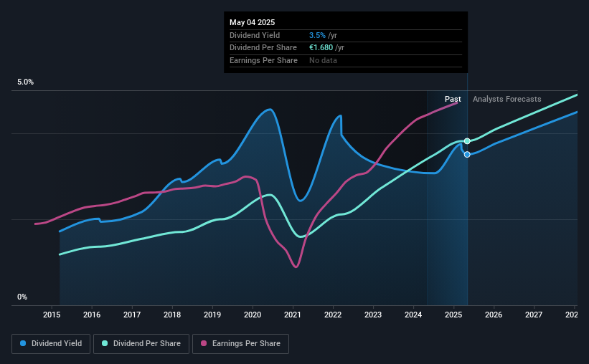589x364 pixels.
Task: Click the 2024 x-axis label
Action: click(x=413, y=315)
